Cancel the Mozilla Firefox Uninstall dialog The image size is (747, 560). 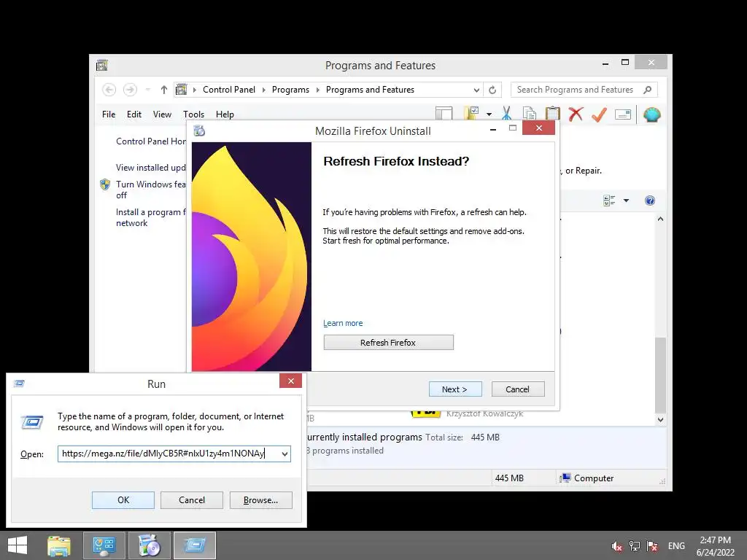point(518,389)
